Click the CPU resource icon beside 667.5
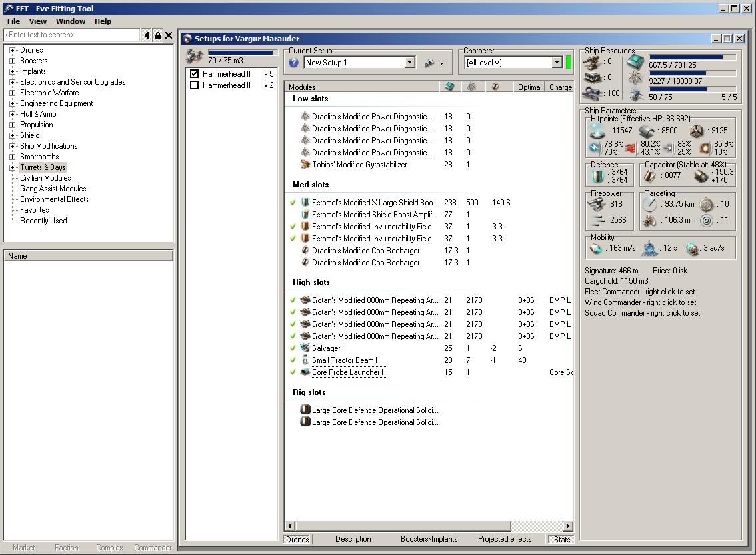Screen dimensions: 756x555 (x=635, y=62)
